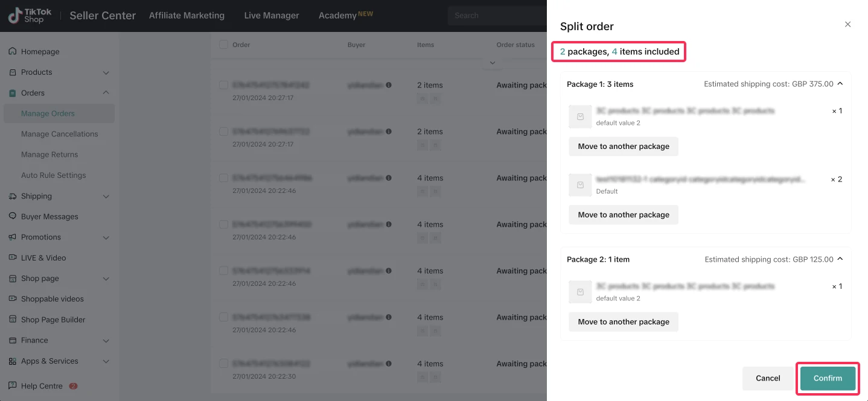This screenshot has height=401, width=868.
Task: Click the Help Centre chat icon
Action: click(x=13, y=386)
